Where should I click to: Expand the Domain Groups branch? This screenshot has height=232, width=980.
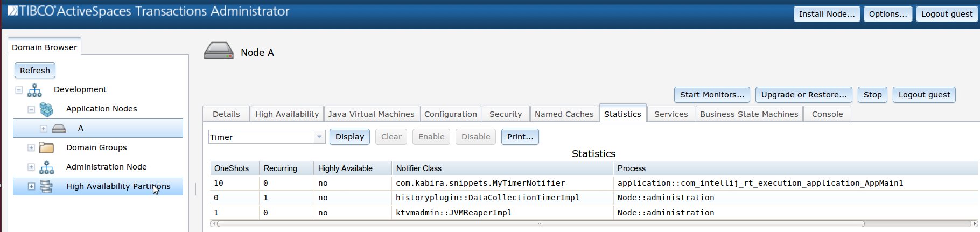(x=31, y=148)
